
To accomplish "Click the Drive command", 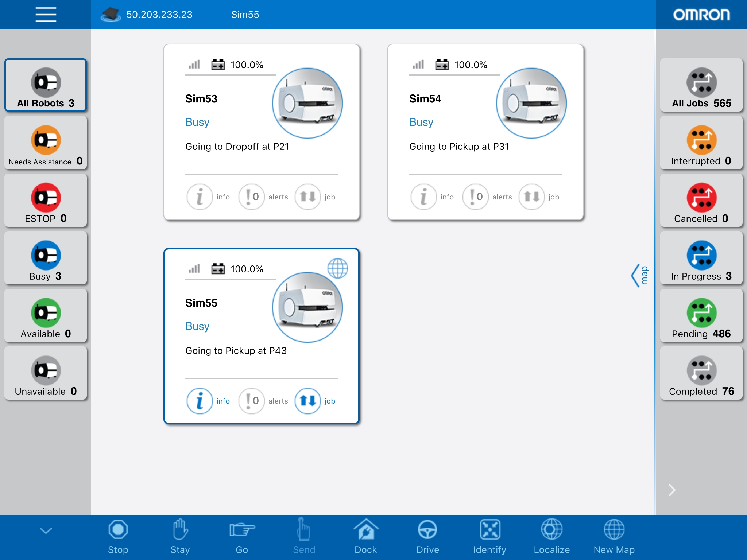I will [x=427, y=537].
